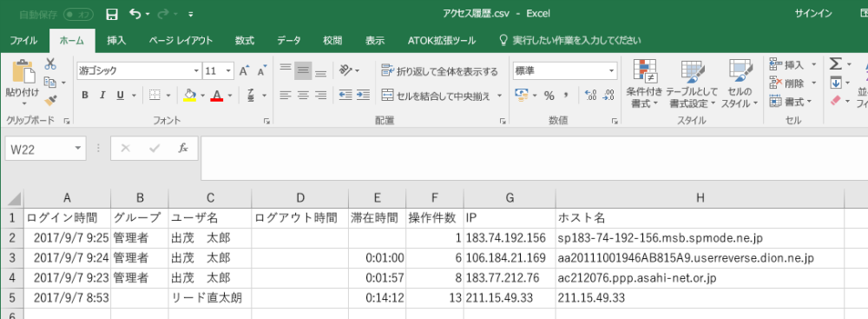Click the Insert Function fx icon
Image resolution: width=868 pixels, height=319 pixels.
click(183, 148)
